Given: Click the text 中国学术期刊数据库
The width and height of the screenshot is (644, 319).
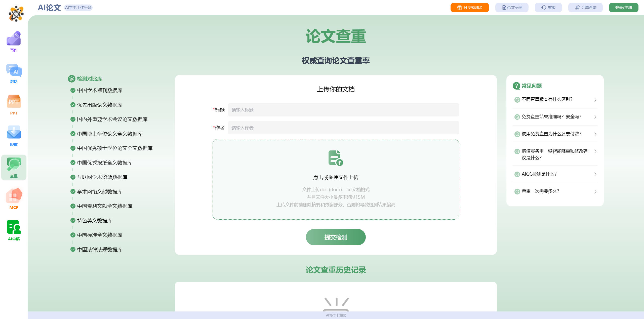Looking at the screenshot, I should pos(100,90).
